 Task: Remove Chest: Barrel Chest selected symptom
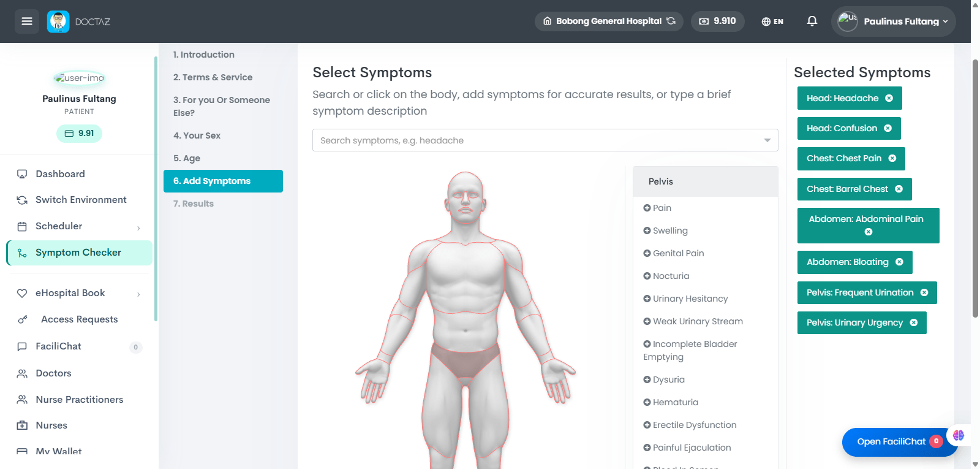[x=899, y=189]
